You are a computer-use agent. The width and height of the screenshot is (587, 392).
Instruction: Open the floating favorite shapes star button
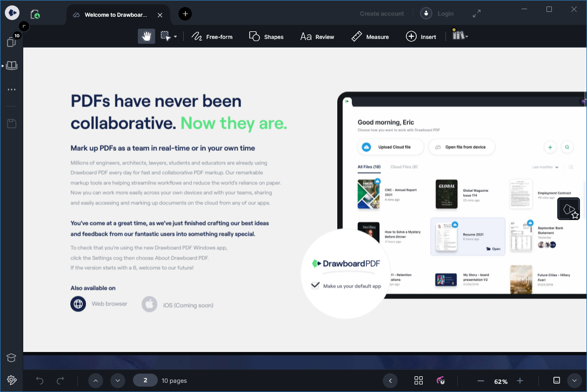coord(569,209)
